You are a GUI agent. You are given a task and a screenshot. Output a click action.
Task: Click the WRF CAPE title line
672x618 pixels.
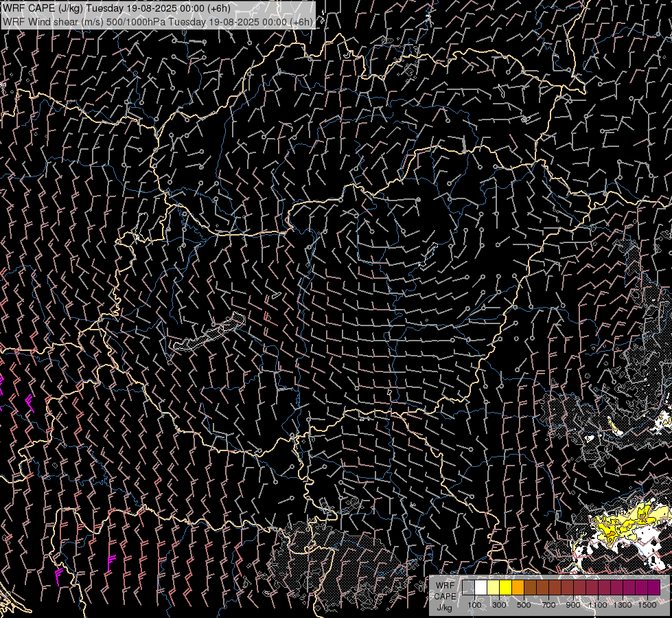117,8
